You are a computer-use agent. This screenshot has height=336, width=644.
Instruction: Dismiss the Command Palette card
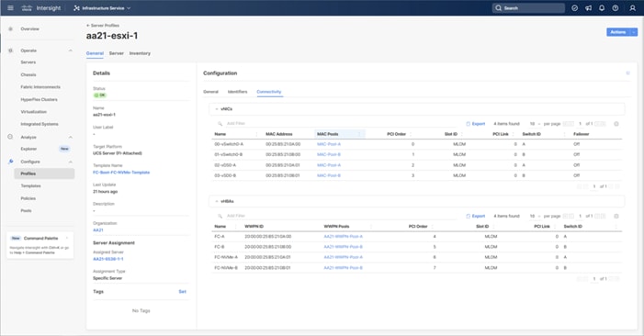click(x=67, y=238)
